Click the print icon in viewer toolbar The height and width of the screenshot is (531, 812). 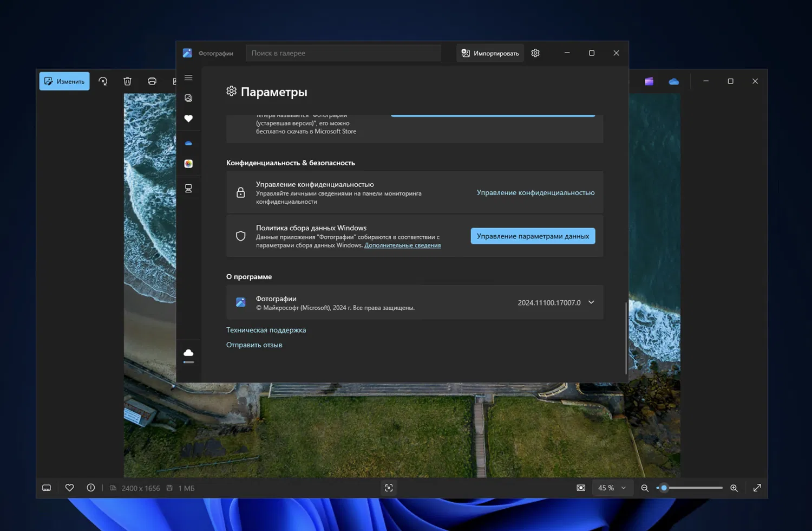[152, 81]
